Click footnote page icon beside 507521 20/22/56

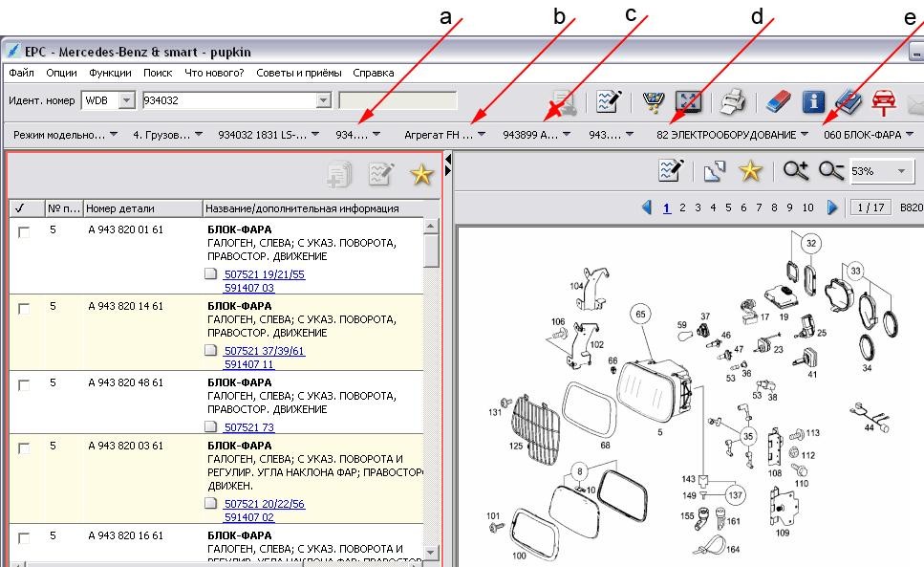[210, 503]
